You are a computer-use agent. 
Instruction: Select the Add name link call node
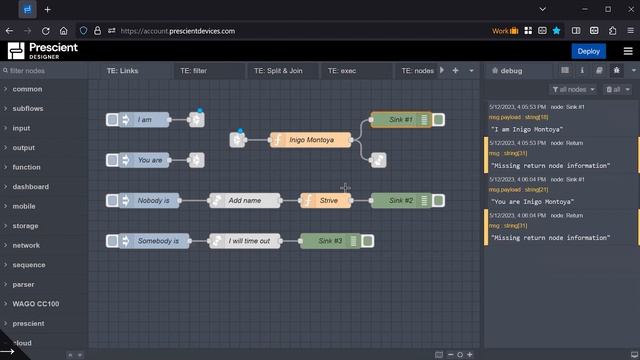244,200
